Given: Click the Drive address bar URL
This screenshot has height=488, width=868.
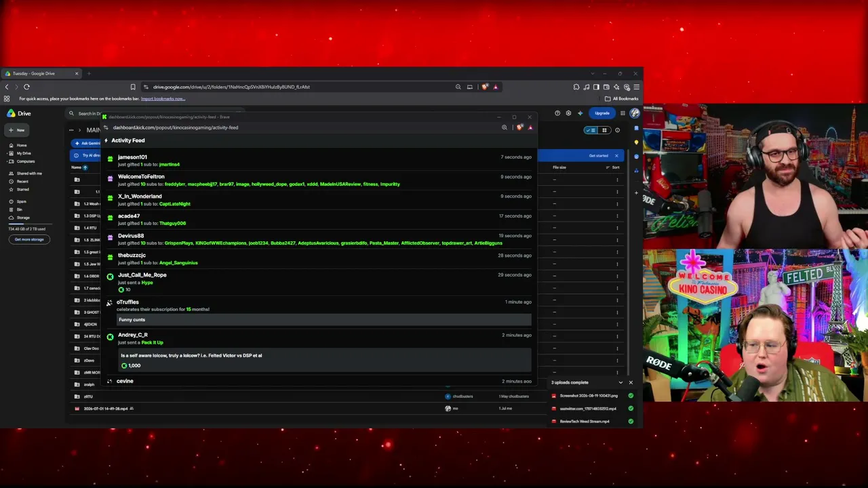Looking at the screenshot, I should (231, 87).
